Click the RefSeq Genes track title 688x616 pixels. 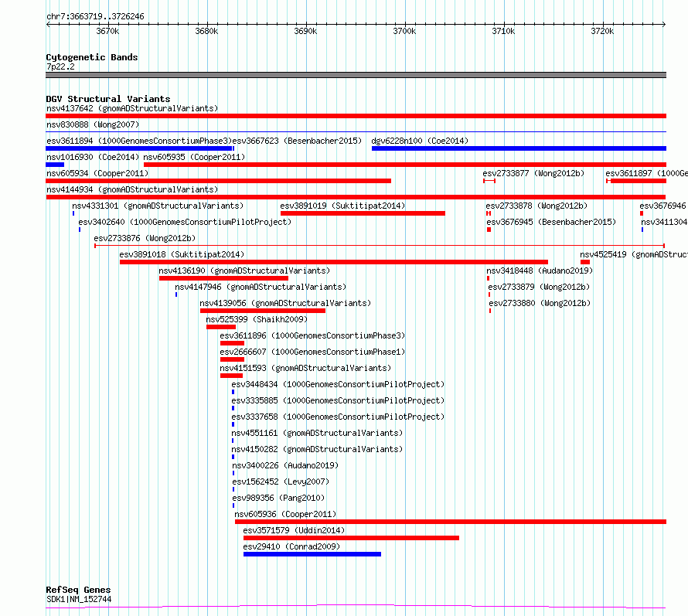78,590
